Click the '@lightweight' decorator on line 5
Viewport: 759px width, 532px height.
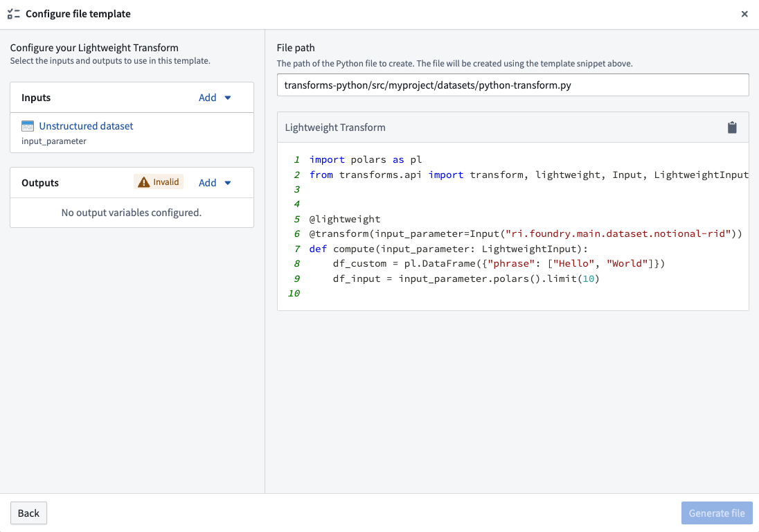tap(345, 220)
